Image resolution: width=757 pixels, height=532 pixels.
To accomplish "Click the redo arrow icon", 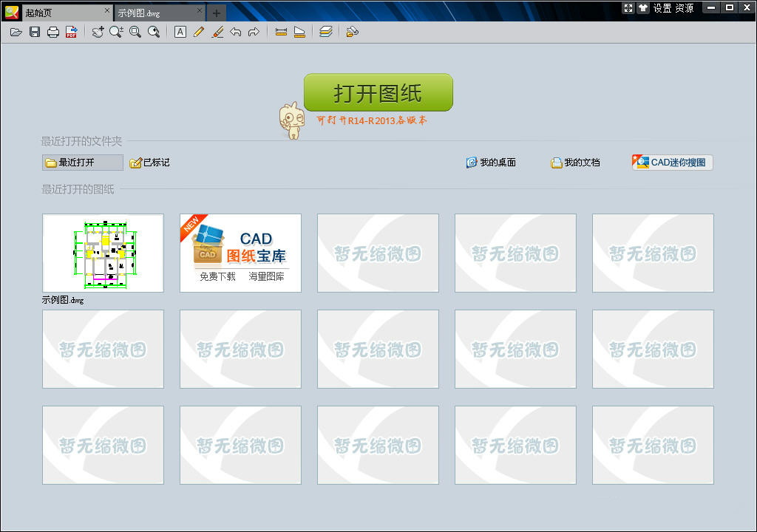I will coord(254,32).
